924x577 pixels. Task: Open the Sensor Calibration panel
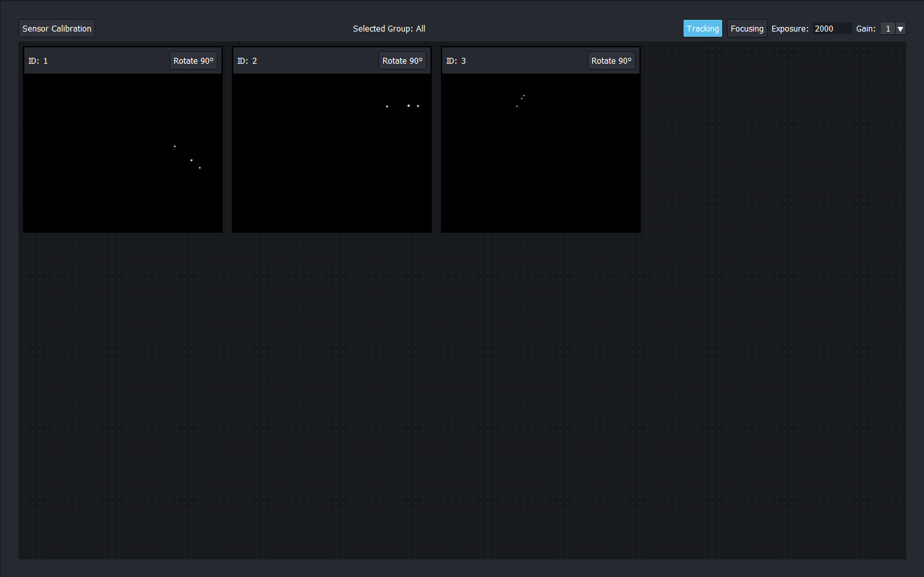pos(57,28)
